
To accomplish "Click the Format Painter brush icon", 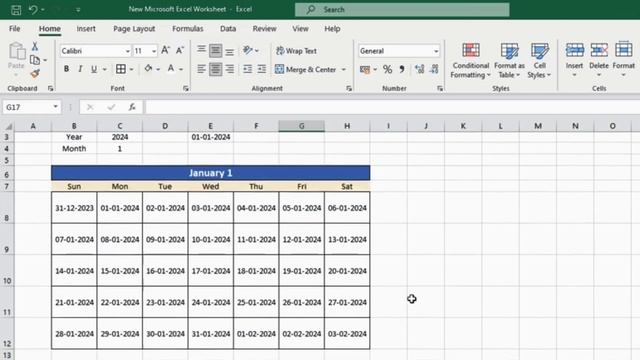I will pyautogui.click(x=35, y=73).
